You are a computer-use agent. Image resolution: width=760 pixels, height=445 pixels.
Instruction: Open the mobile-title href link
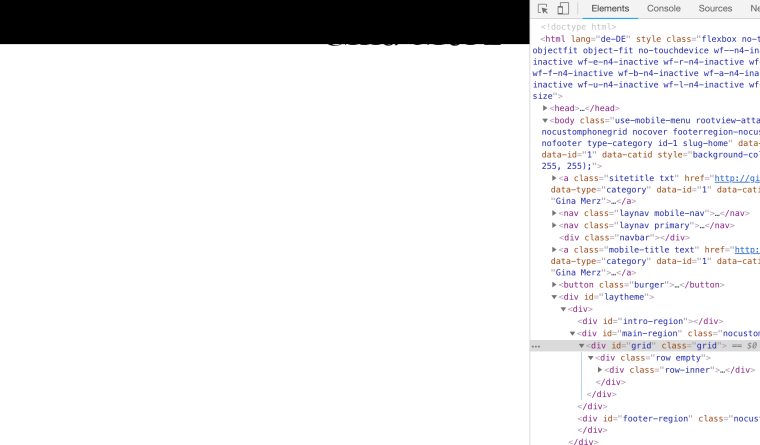(x=746, y=250)
